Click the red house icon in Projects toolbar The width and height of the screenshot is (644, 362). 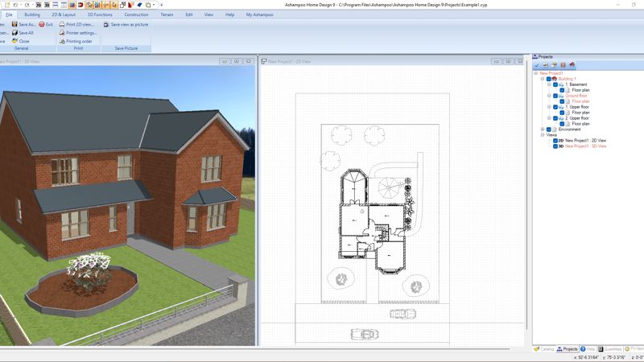(x=572, y=65)
